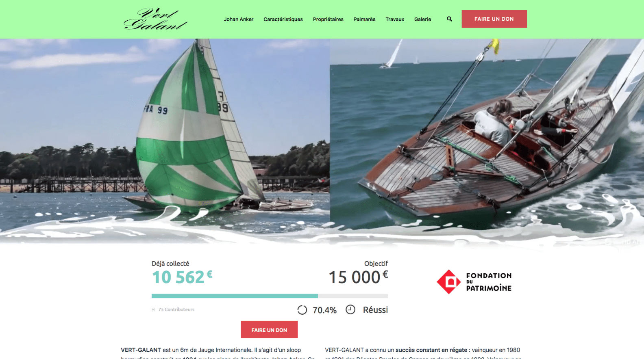Click the Fondation du Patrimoine logo
The image size is (644, 359).
474,282
